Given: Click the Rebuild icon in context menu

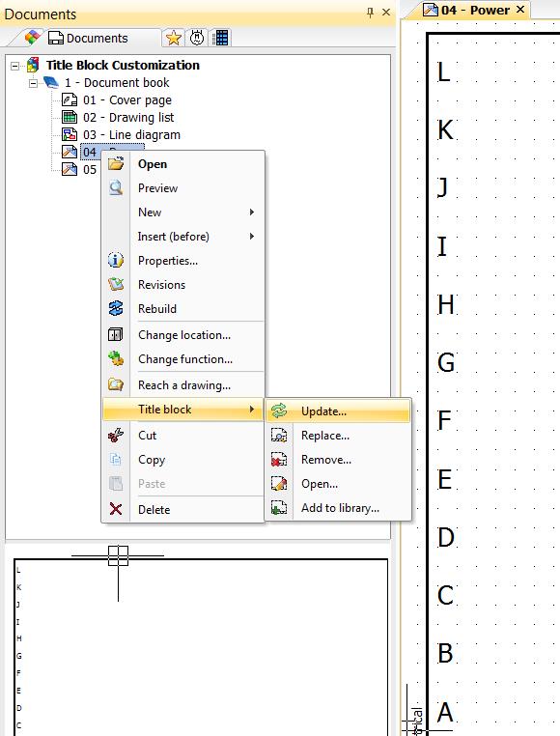Looking at the screenshot, I should [x=116, y=308].
